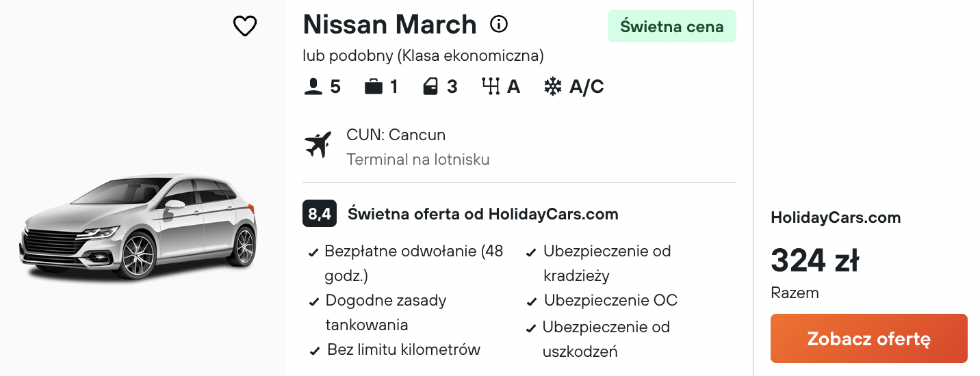Click the 8,4 rating badge
The image size is (980, 376).
coord(319,214)
